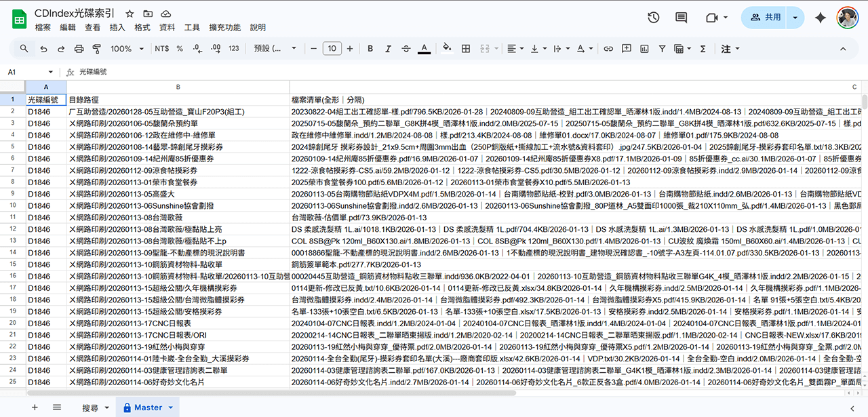Image resolution: width=868 pixels, height=417 pixels.
Task: Open the fill color picker
Action: pos(447,49)
